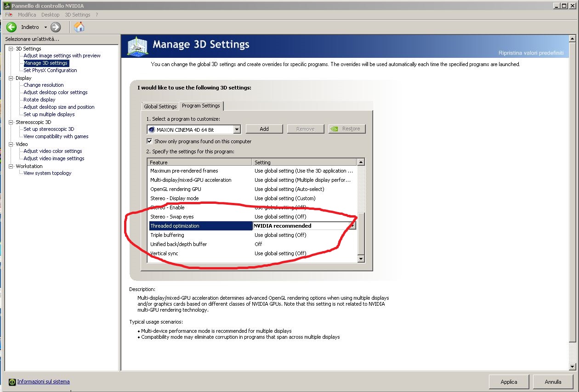Click the Manage 3D Settings header icon

[137, 46]
